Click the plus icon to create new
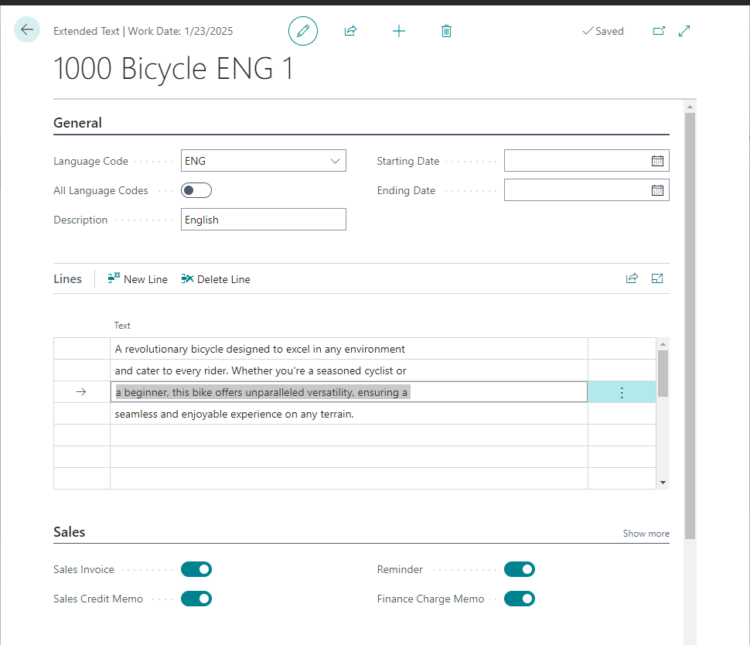This screenshot has height=645, width=750. [x=399, y=31]
